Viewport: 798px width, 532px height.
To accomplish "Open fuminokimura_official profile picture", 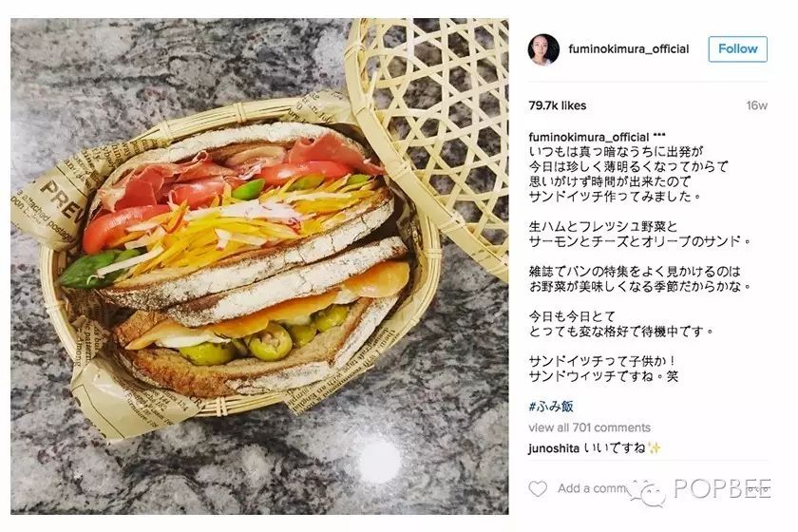I will 543,49.
